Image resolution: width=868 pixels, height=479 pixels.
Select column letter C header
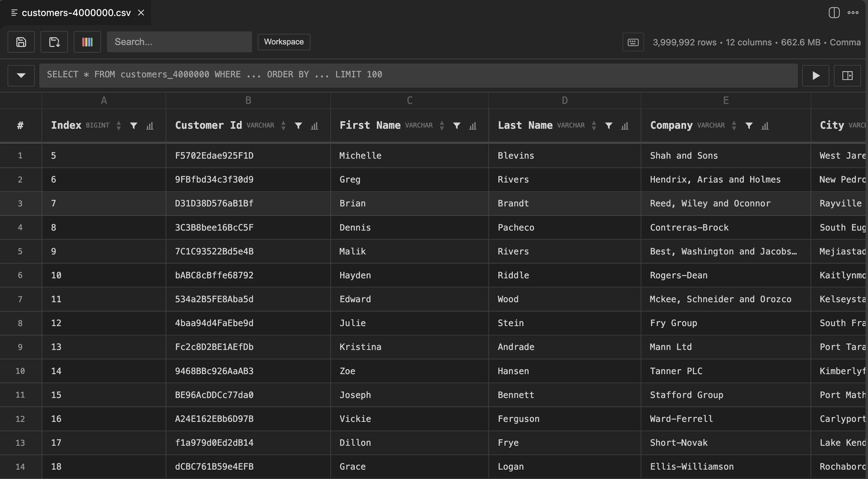(410, 100)
